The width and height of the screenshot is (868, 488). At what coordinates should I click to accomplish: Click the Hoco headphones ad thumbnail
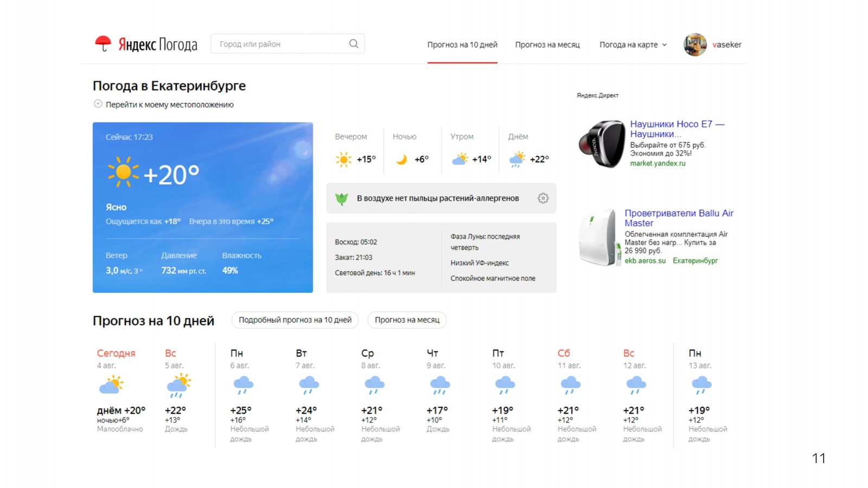coord(601,144)
